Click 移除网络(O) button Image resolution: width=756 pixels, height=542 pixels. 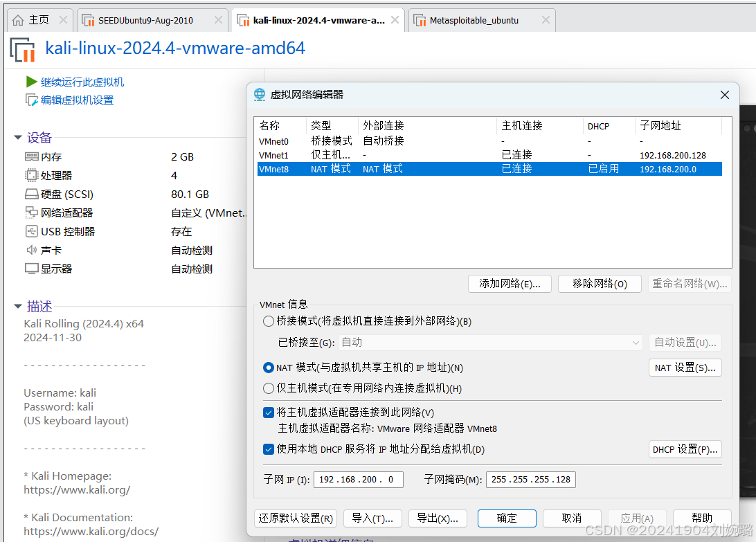pyautogui.click(x=600, y=284)
